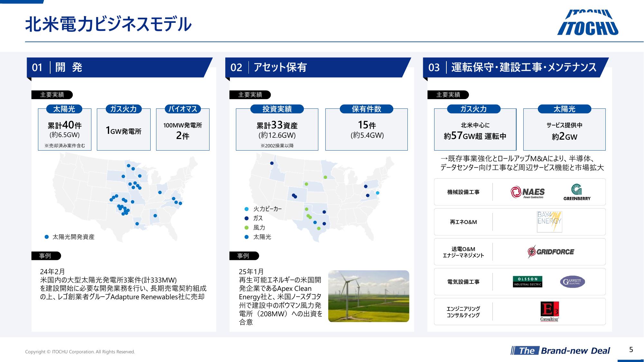Click the バイオマス label
The height and width of the screenshot is (362, 644).
click(183, 109)
